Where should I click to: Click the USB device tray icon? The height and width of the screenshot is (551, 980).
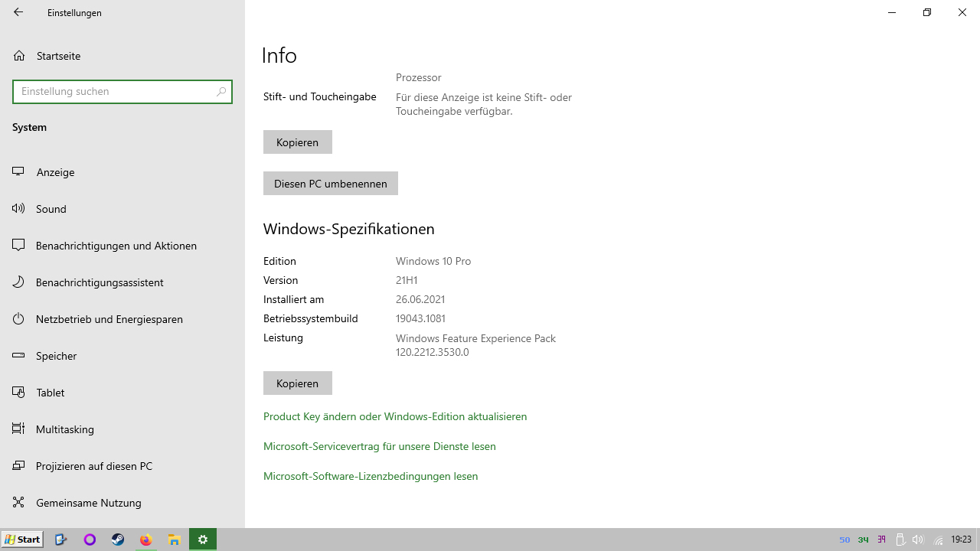pos(900,540)
